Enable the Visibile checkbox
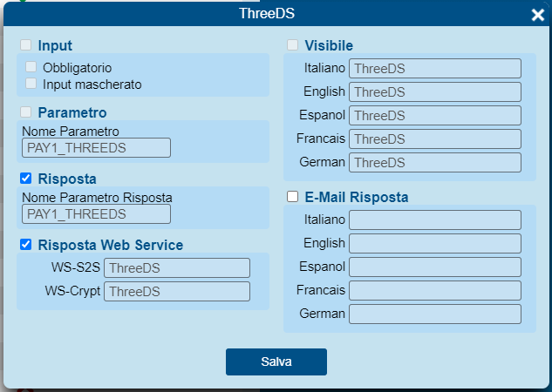Viewport: 552px width, 392px height. click(x=292, y=45)
